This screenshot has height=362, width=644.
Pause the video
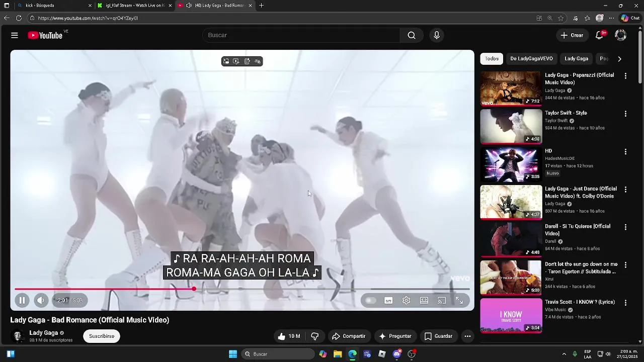[x=22, y=300]
